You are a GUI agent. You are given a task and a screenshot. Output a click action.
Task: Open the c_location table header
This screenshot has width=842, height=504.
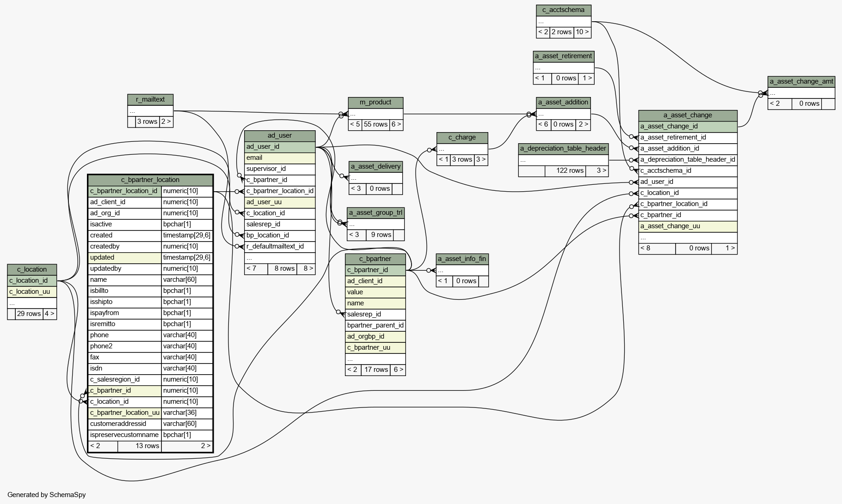coord(32,270)
